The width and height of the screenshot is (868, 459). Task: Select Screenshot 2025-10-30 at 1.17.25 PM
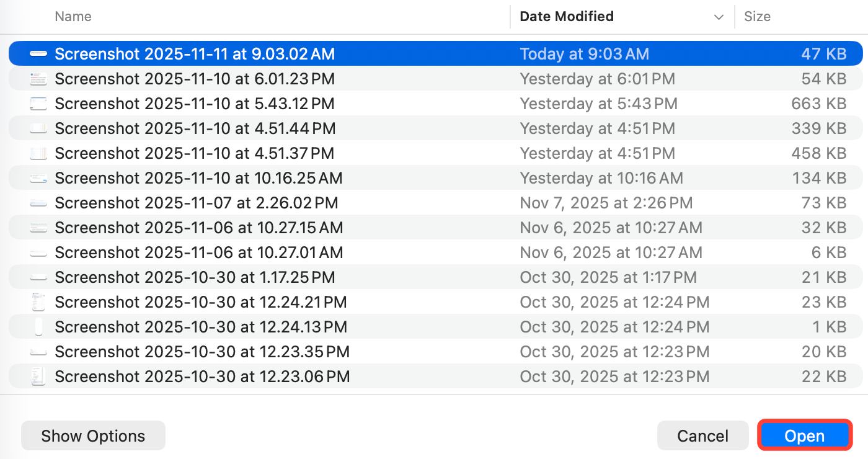pos(195,277)
